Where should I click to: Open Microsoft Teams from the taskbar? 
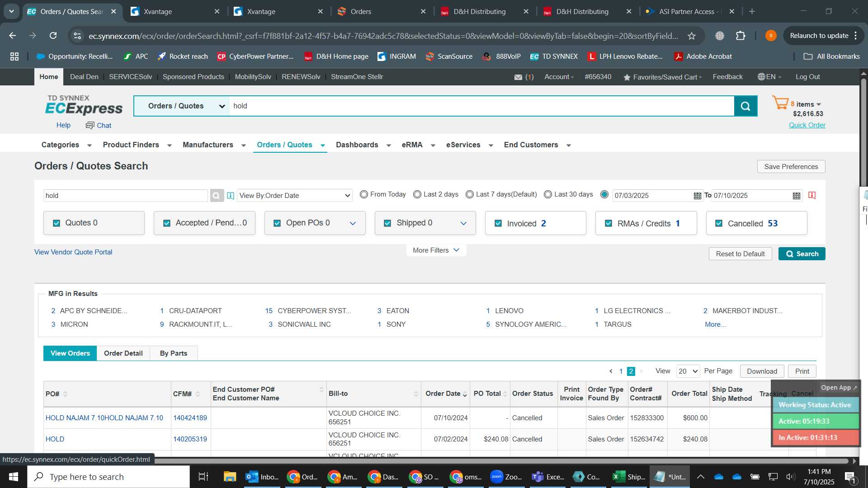pos(547,477)
